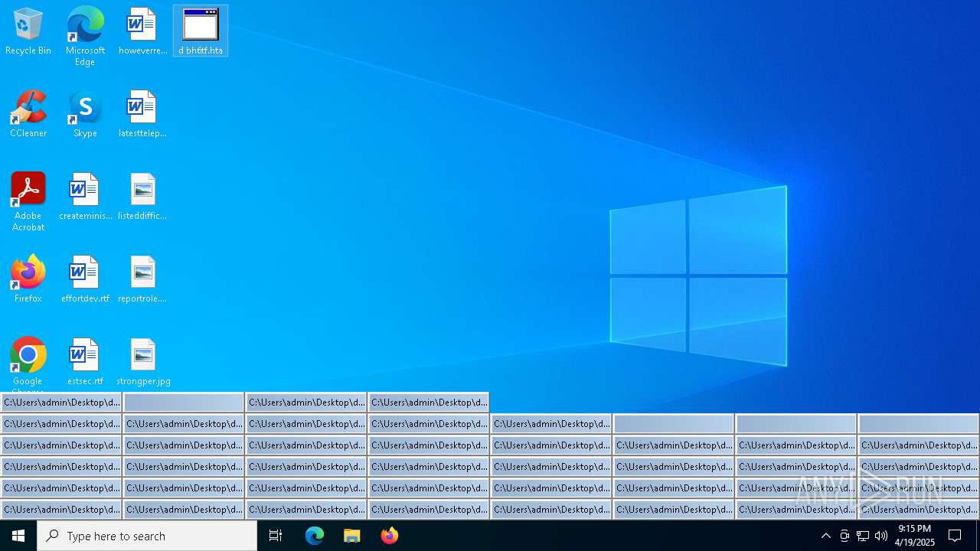Select the Recycle Bin desktop icon
This screenshot has width=980, height=551.
[28, 31]
